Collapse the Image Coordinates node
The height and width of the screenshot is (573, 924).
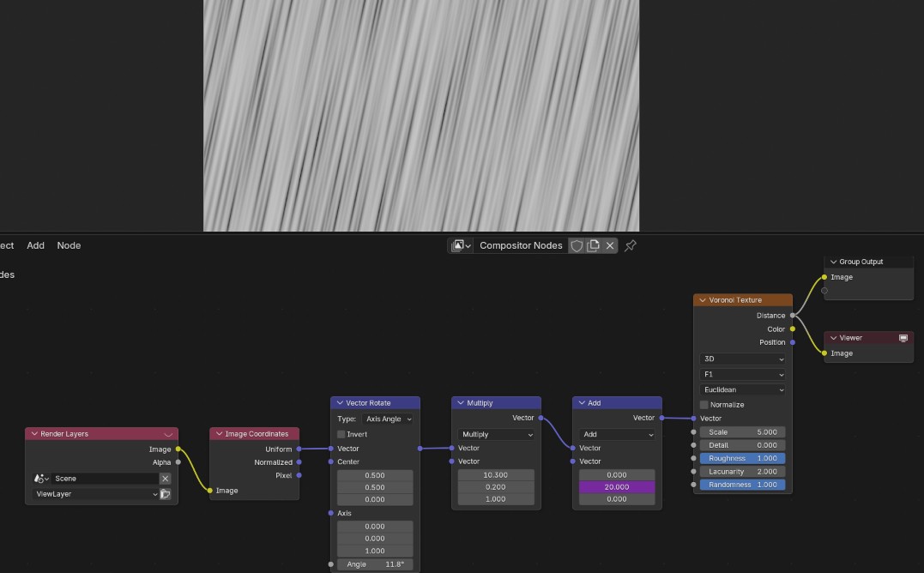(220, 434)
